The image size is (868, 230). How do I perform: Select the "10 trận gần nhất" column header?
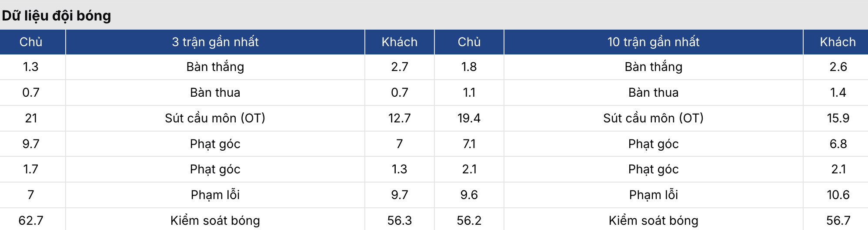[653, 42]
